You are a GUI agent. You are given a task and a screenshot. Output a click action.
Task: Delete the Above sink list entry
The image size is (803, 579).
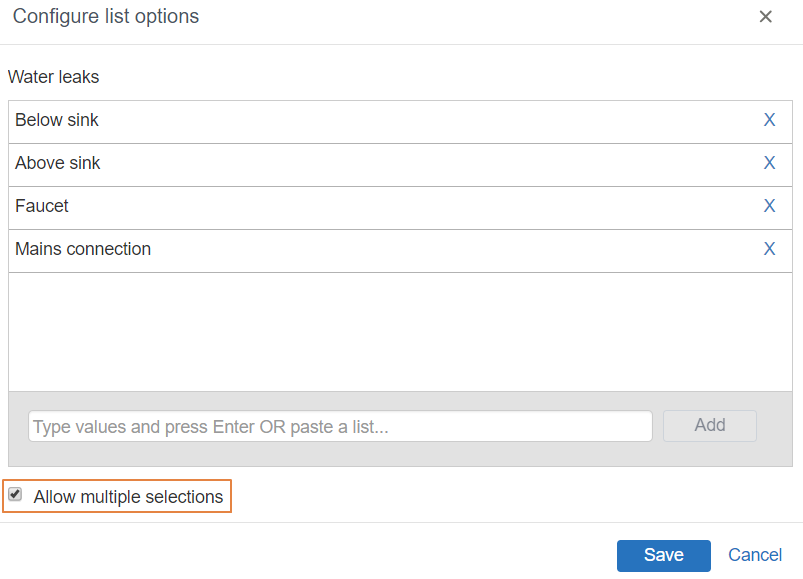pyautogui.click(x=769, y=163)
